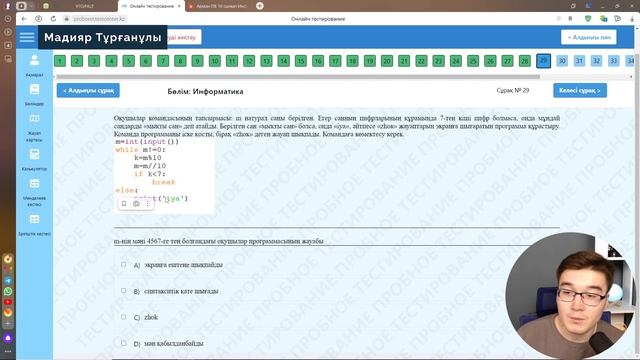Open the green shield protection extension
Screen dimensions: 640x360
588,18
